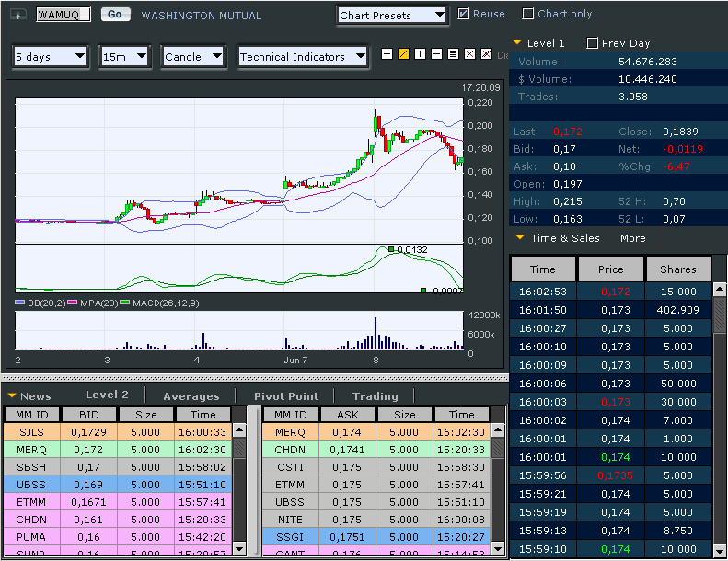Tick the Prev Day checkbox
This screenshot has height=561, width=728.
pyautogui.click(x=593, y=43)
